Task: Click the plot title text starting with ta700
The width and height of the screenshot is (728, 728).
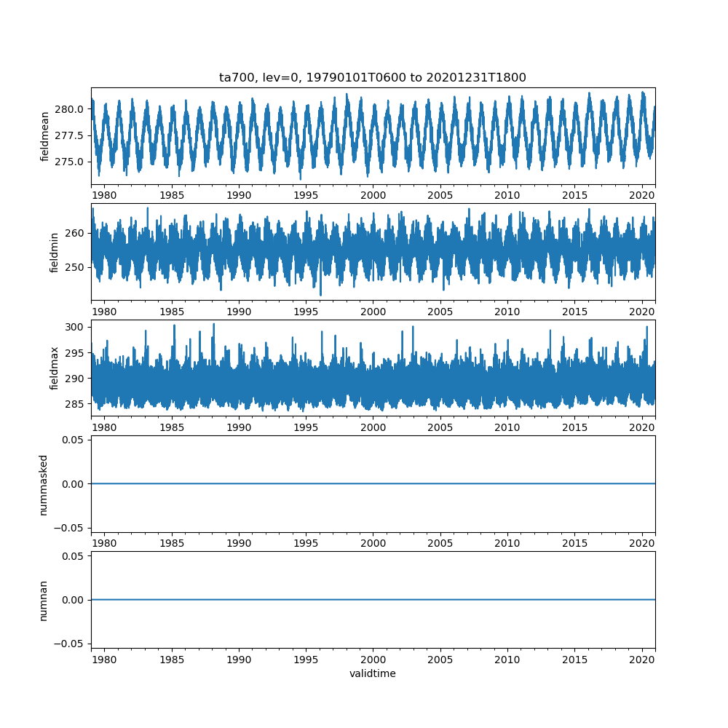Action: click(372, 77)
